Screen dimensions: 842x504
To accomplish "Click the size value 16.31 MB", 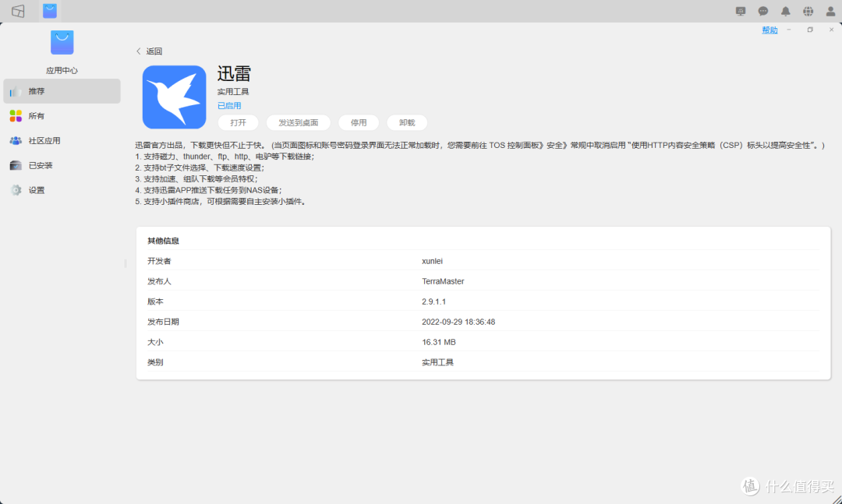I will (x=439, y=343).
